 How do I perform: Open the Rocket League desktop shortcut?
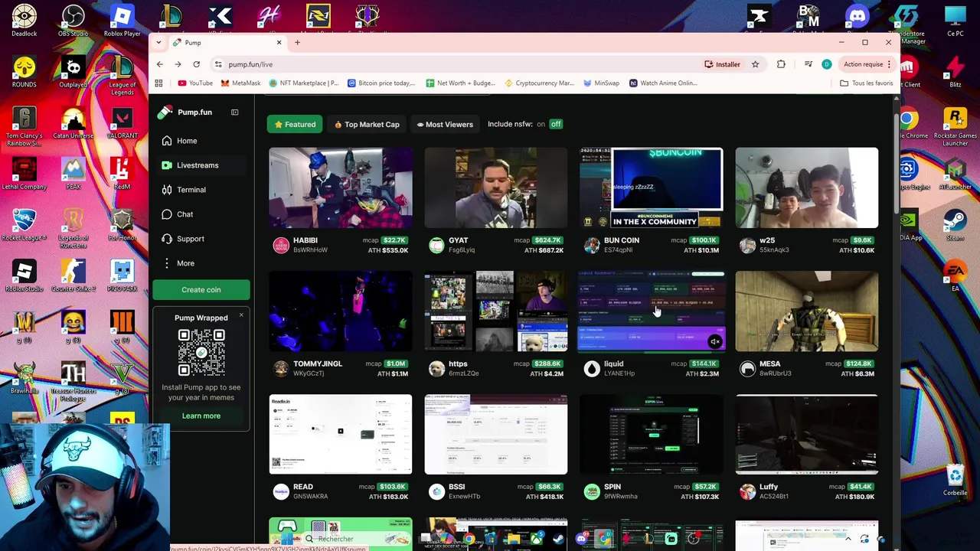pyautogui.click(x=24, y=225)
